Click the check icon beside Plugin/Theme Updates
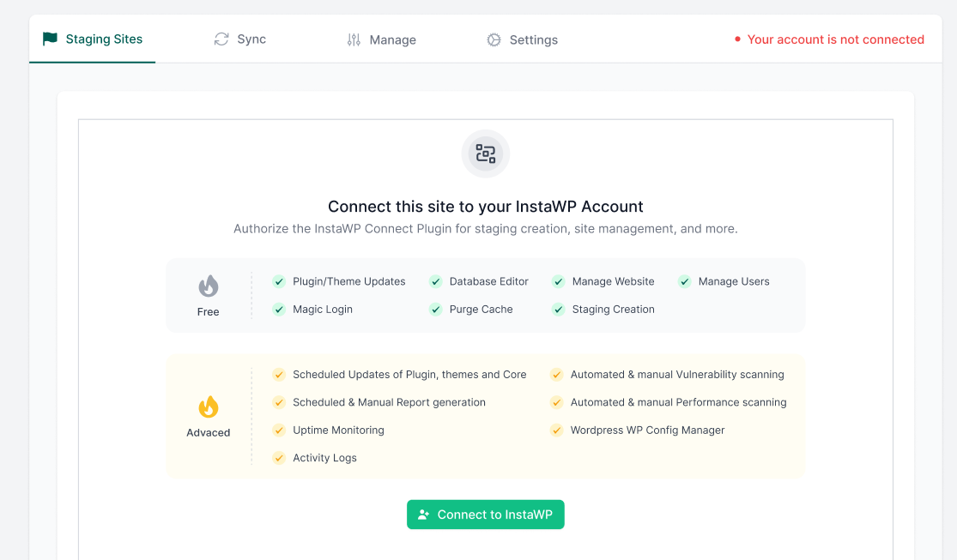The height and width of the screenshot is (560, 957). pyautogui.click(x=279, y=281)
